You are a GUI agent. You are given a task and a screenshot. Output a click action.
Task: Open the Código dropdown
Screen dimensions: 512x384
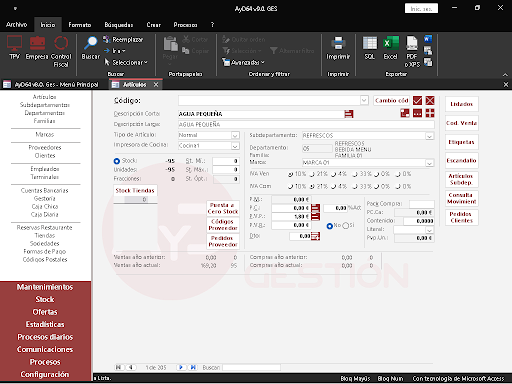364,100
